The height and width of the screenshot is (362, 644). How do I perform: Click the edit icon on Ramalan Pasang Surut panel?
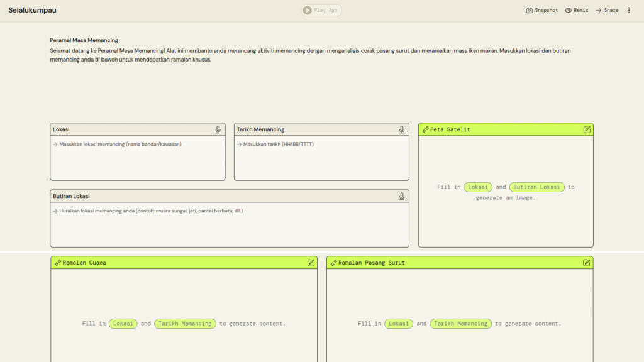[586, 263]
